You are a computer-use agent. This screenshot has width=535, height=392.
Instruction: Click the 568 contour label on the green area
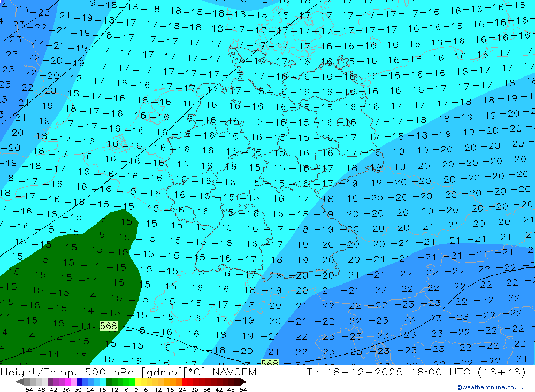click(109, 326)
